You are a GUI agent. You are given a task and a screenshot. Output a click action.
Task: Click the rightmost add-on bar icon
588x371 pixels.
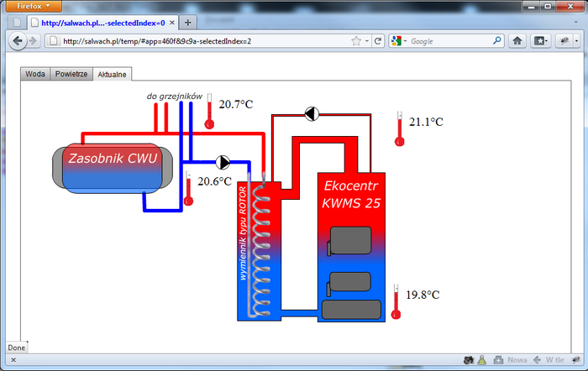point(576,360)
